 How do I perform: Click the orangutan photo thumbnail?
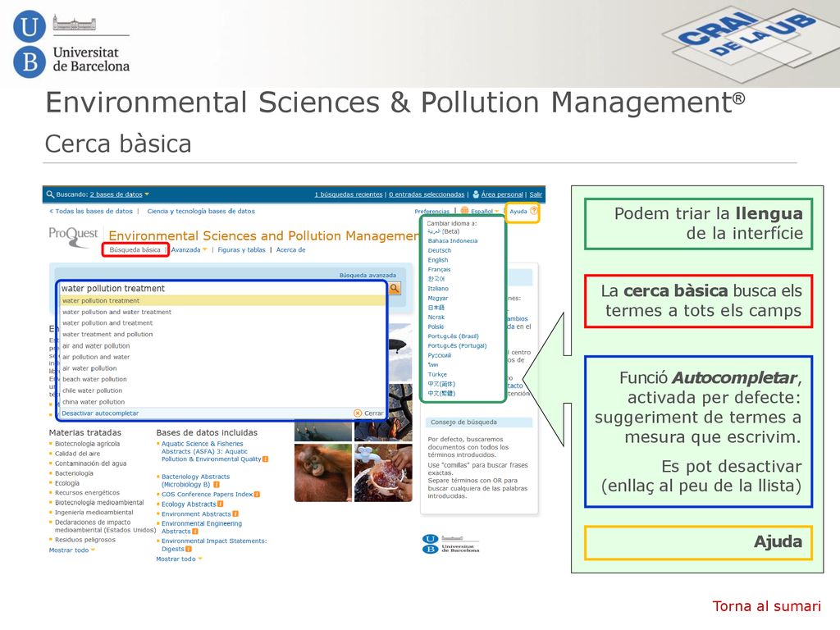click(x=323, y=472)
